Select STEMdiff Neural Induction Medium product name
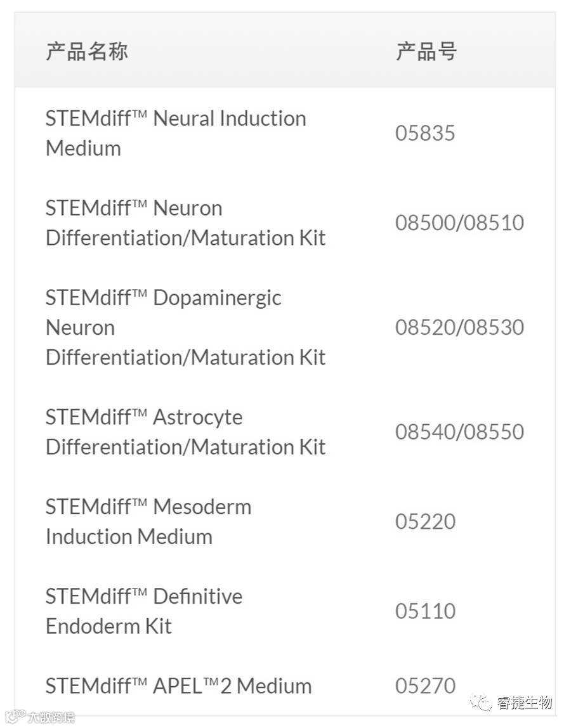The image size is (571, 728). [176, 133]
